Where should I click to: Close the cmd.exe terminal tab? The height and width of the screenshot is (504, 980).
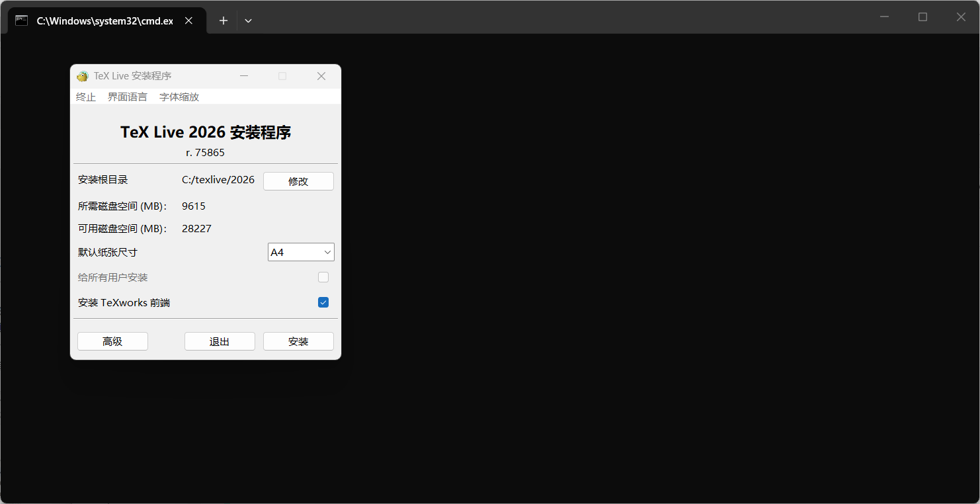click(x=188, y=21)
